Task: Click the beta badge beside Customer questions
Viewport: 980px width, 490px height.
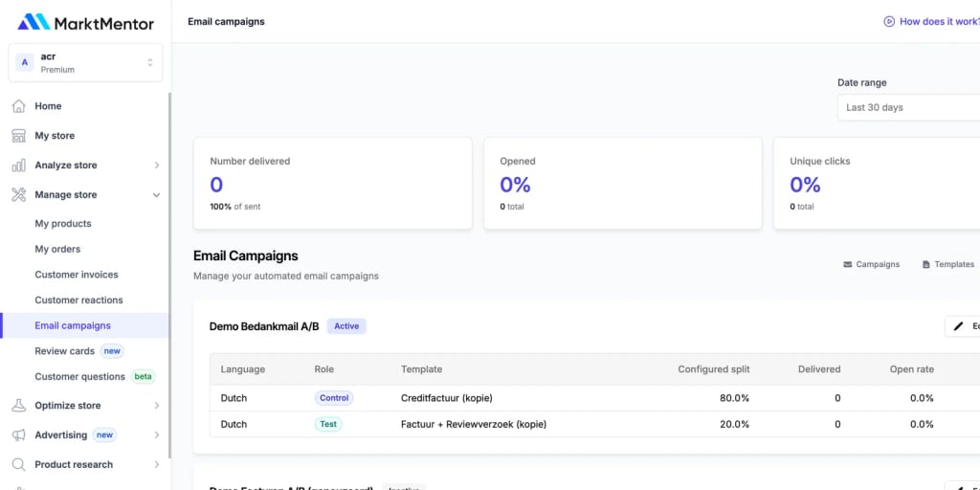Action: [x=143, y=377]
